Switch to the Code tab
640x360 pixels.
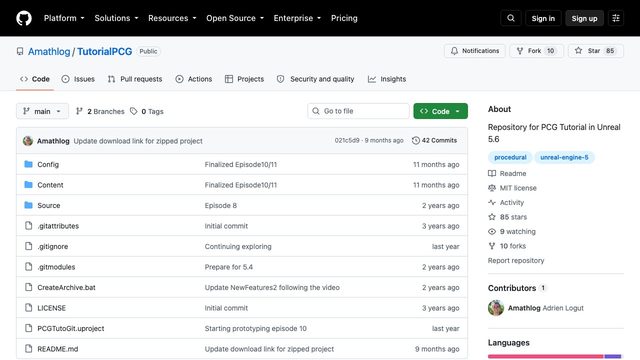click(35, 79)
